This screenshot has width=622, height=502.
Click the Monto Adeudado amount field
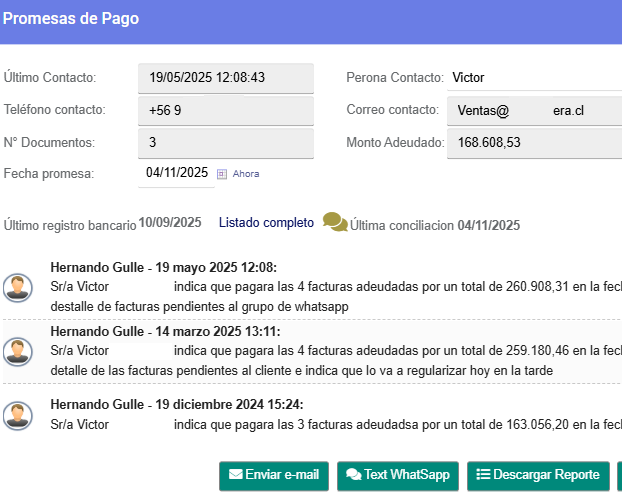pos(534,143)
